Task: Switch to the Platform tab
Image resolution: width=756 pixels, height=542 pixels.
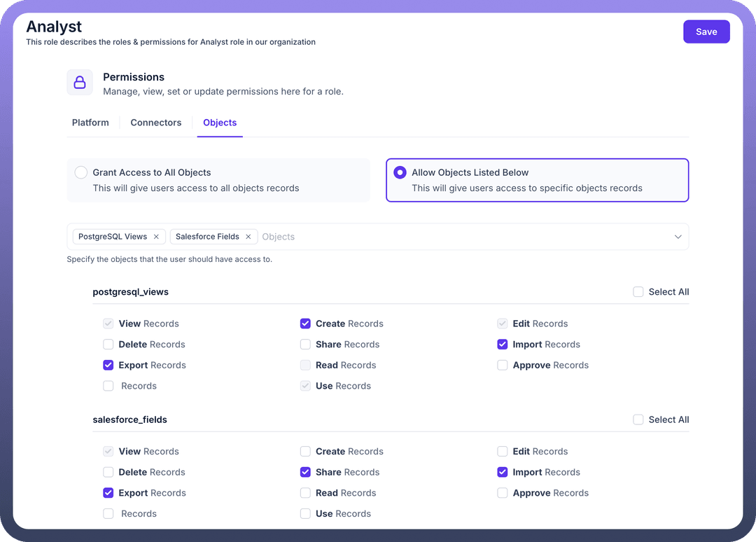Action: [x=90, y=123]
